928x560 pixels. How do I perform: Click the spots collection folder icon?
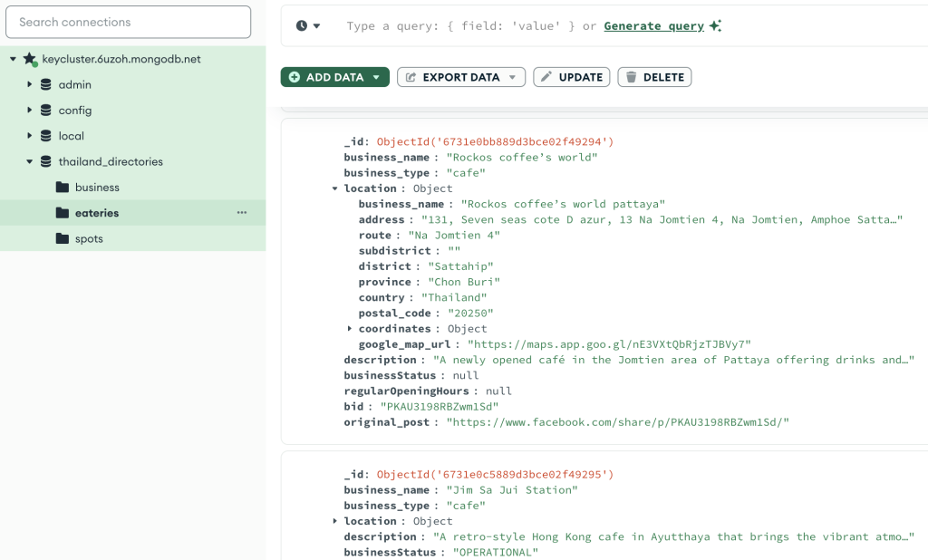(63, 238)
